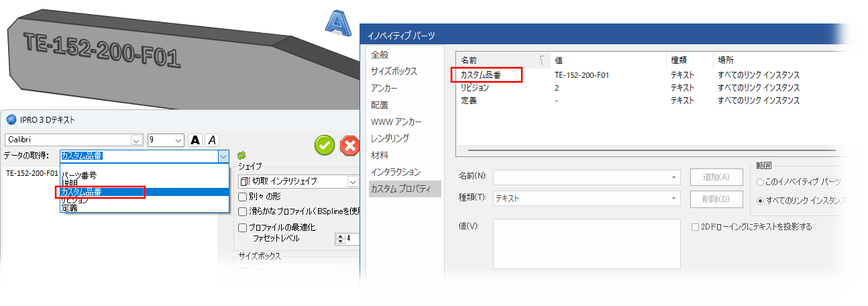Choose パーツ番号 from the dropdown list
The image size is (868, 306).
pyautogui.click(x=79, y=174)
